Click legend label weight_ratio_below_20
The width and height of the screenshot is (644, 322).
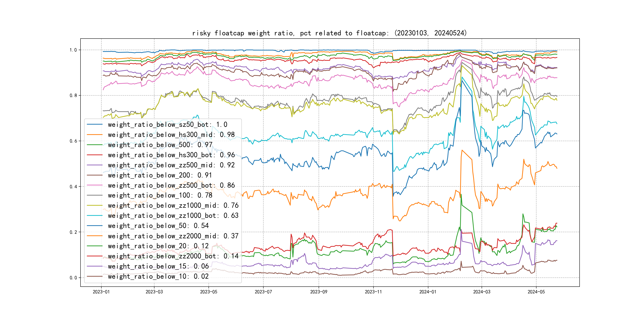click(x=158, y=246)
